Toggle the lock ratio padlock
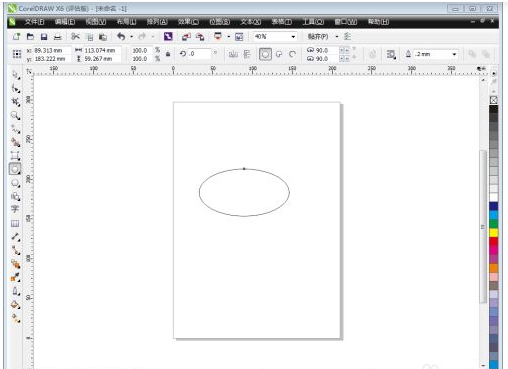This screenshot has height=369, width=508. pyautogui.click(x=168, y=54)
